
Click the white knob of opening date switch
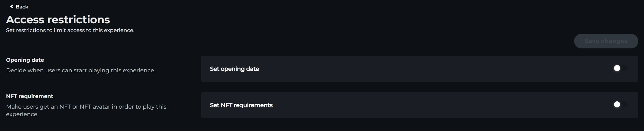(x=617, y=68)
